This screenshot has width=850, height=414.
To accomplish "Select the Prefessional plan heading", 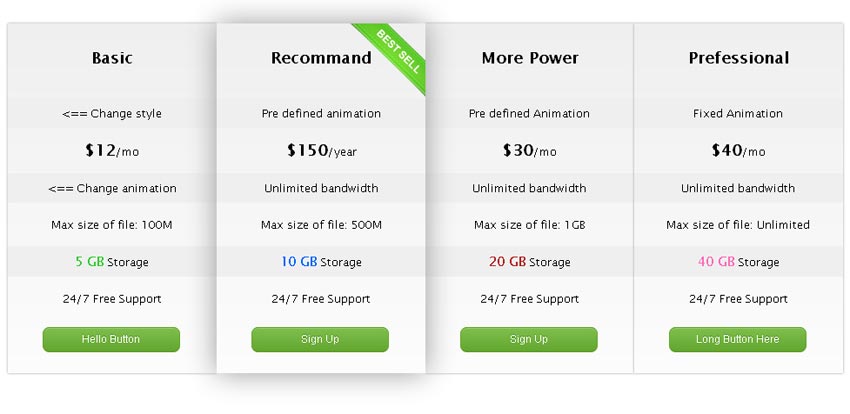I will pyautogui.click(x=739, y=58).
